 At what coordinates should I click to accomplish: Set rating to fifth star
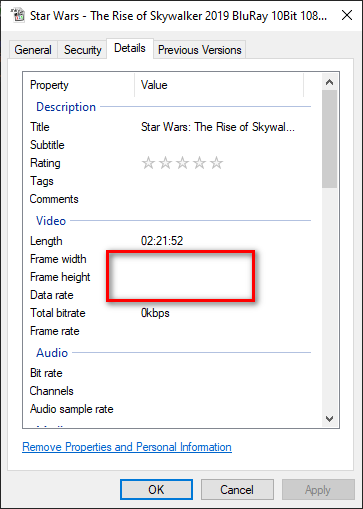(x=216, y=163)
